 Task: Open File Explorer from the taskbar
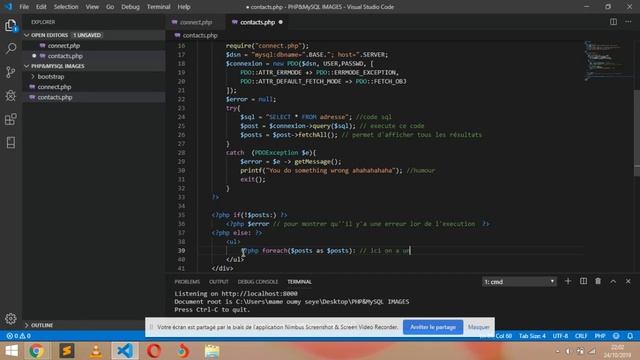[212, 351]
